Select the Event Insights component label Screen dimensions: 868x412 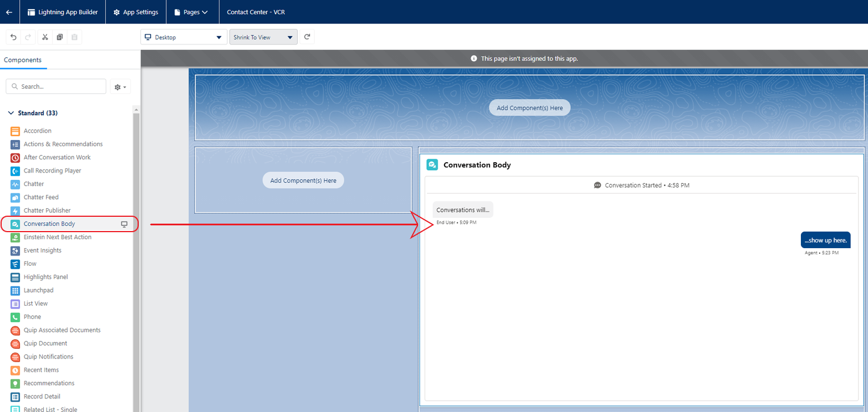(43, 250)
